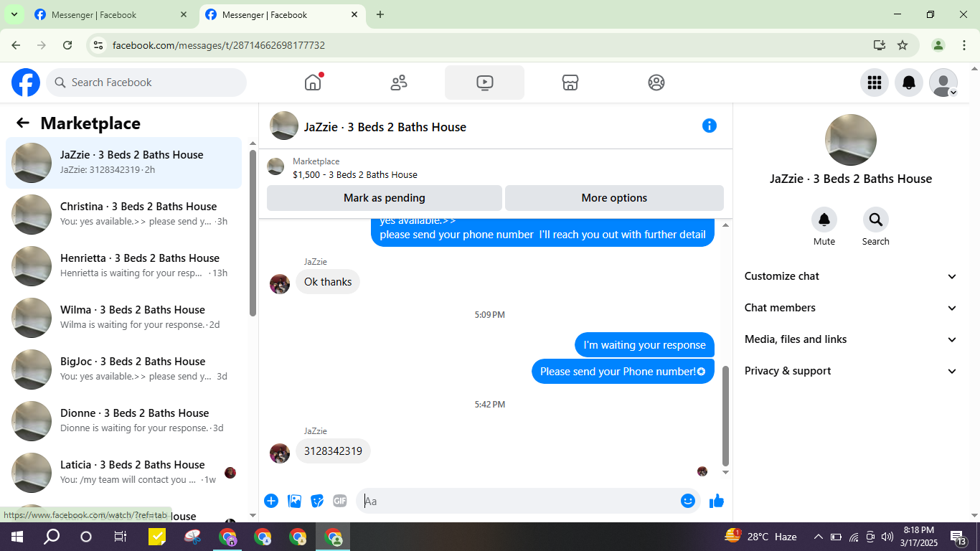
Task: Open Facebook notifications bell
Action: [x=909, y=83]
